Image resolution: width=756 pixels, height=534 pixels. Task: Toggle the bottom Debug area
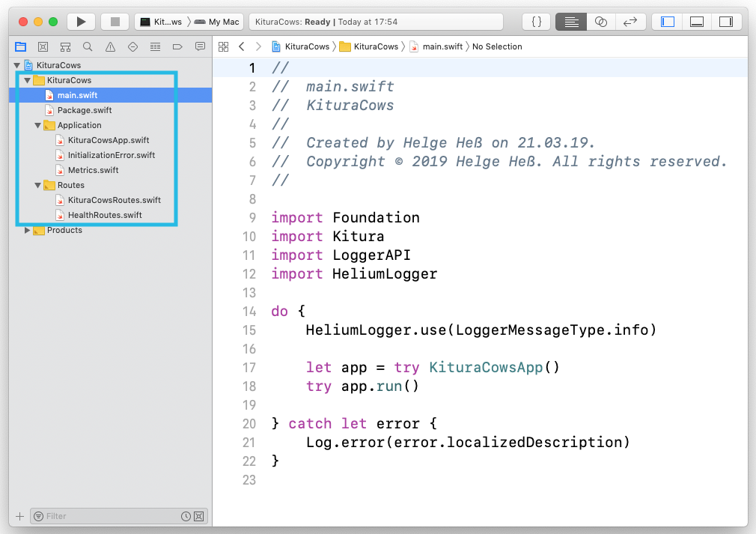click(697, 22)
